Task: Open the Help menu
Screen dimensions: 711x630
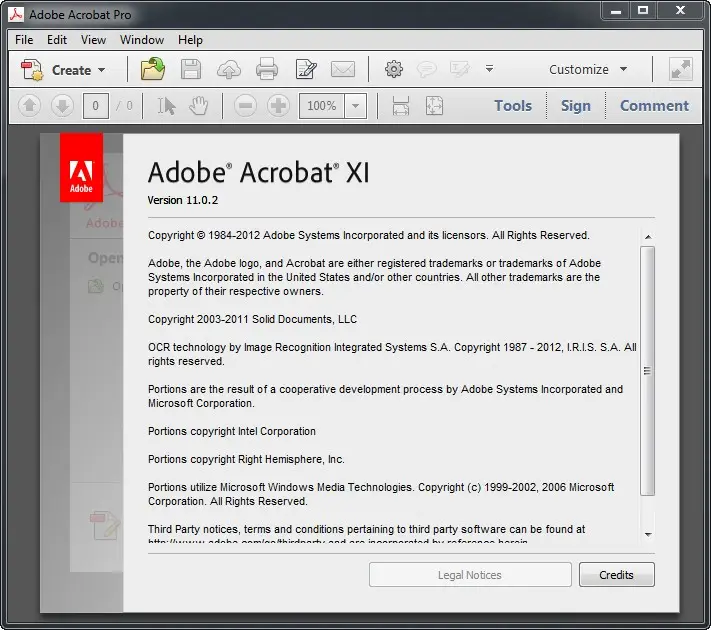Action: click(x=190, y=40)
